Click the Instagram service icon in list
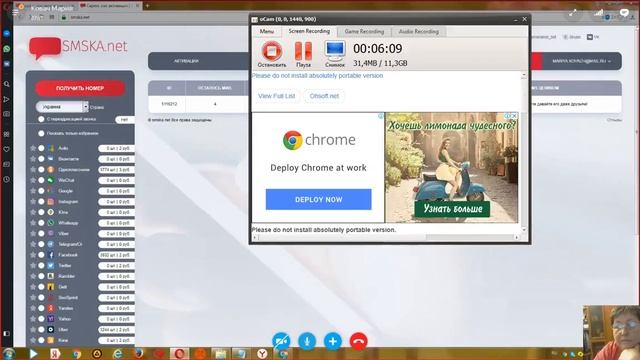The width and height of the screenshot is (640, 360). (51, 201)
